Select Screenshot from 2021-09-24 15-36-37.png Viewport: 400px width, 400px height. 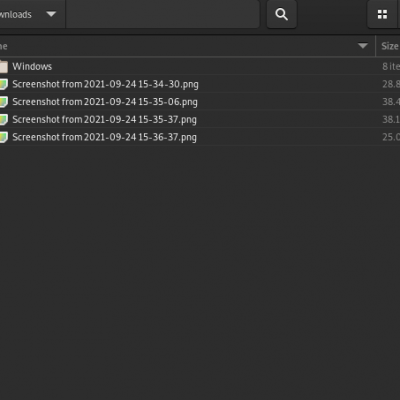[x=104, y=137]
